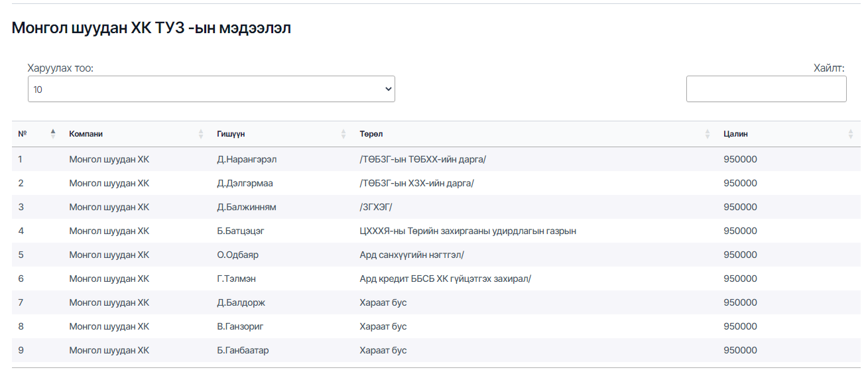The width and height of the screenshot is (868, 376).
Task: Sort table by Цалин header text
Action: [x=735, y=134]
